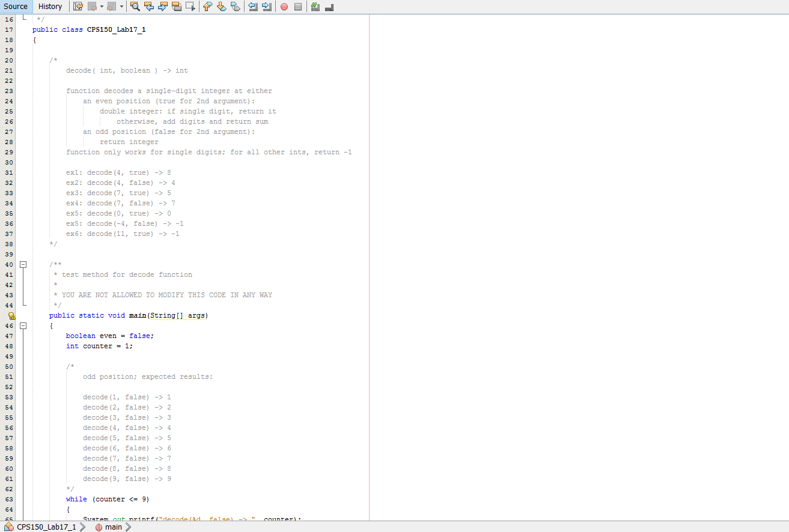
Task: Click main method in breadcrumb bar
Action: coord(113,527)
